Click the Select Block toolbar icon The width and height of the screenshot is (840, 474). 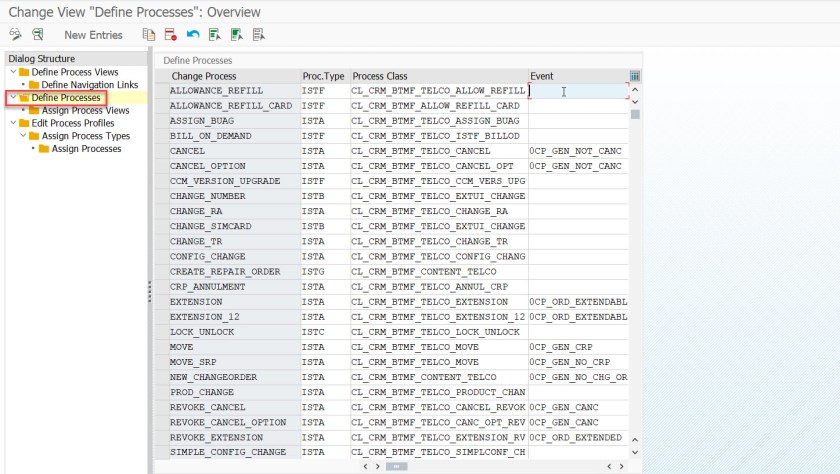click(237, 35)
